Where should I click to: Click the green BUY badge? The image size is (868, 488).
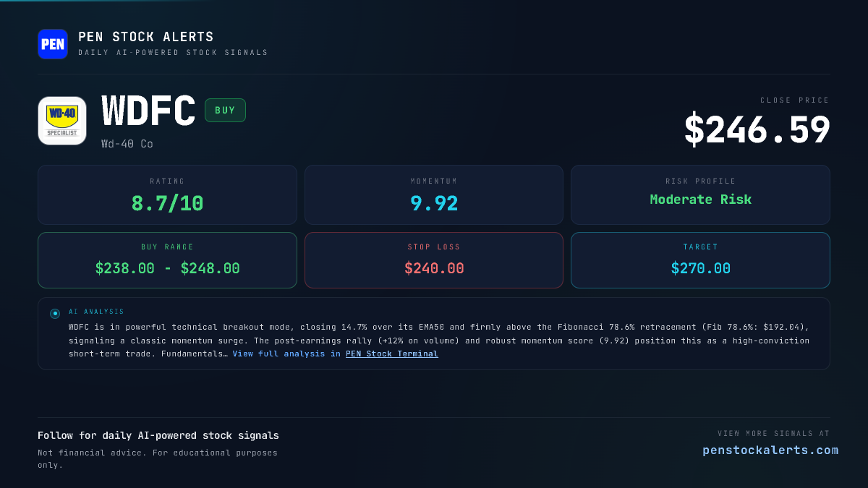[225, 111]
